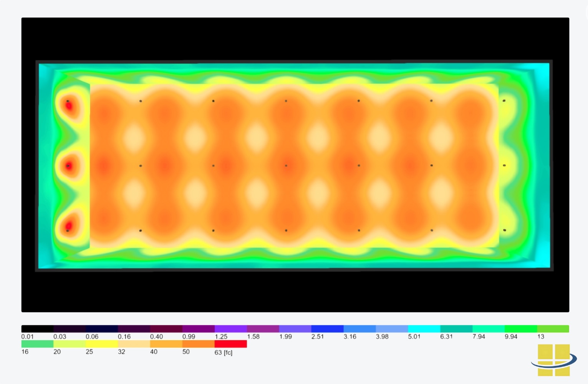Click the cyan 5.01 legend swatch

pyautogui.click(x=424, y=329)
